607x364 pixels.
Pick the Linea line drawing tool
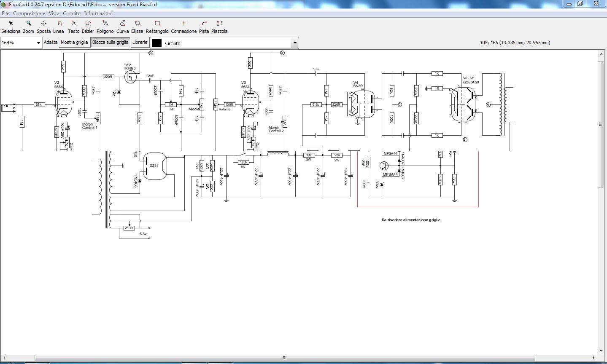point(59,27)
